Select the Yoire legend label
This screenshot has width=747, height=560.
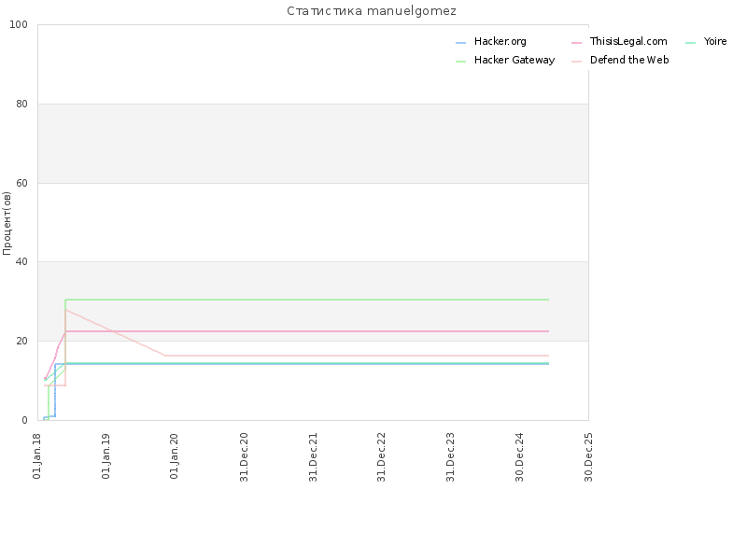[x=715, y=41]
